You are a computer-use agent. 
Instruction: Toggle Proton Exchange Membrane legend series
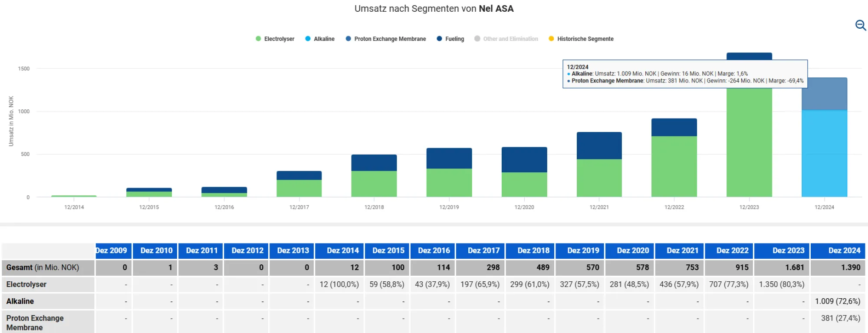click(x=386, y=39)
